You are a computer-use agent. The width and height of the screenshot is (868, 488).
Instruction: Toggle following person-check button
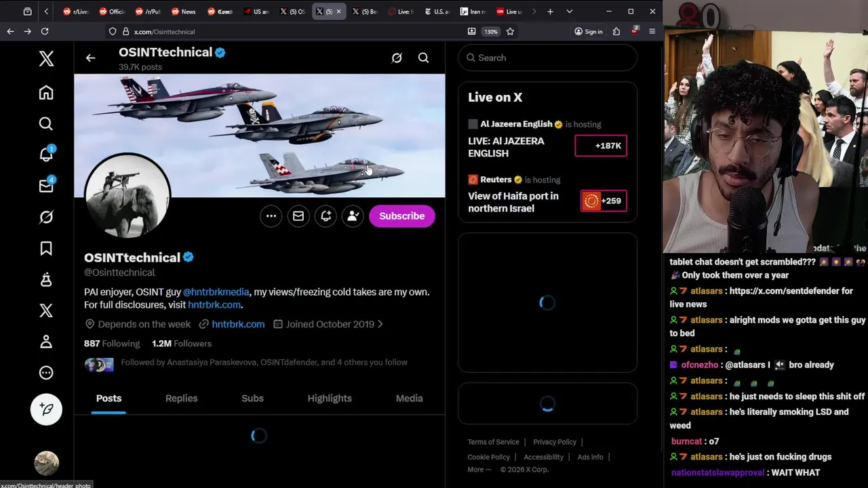[x=353, y=216]
